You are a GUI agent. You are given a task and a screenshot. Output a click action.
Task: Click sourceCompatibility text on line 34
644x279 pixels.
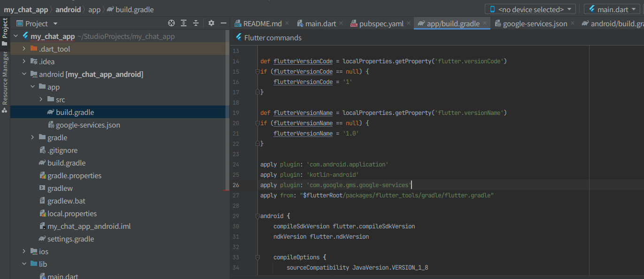coord(318,268)
